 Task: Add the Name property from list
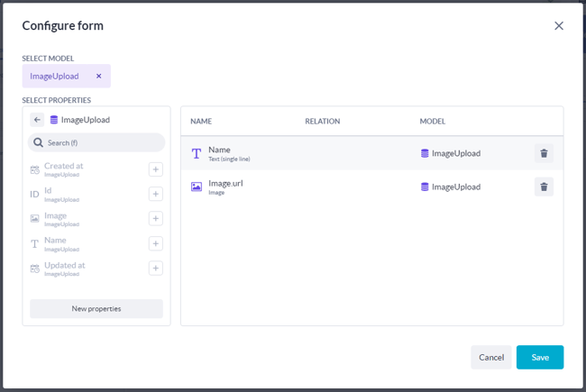[156, 243]
